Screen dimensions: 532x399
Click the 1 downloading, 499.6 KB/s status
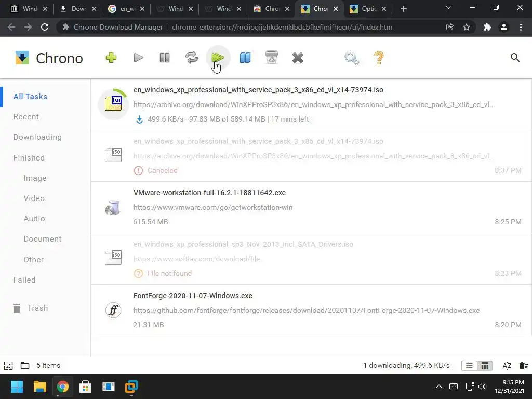click(406, 365)
